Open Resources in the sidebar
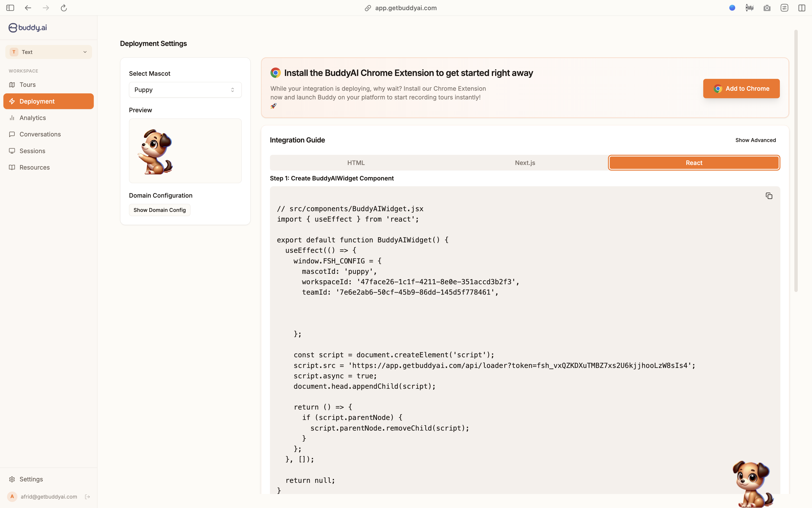The width and height of the screenshot is (812, 508). click(49, 167)
